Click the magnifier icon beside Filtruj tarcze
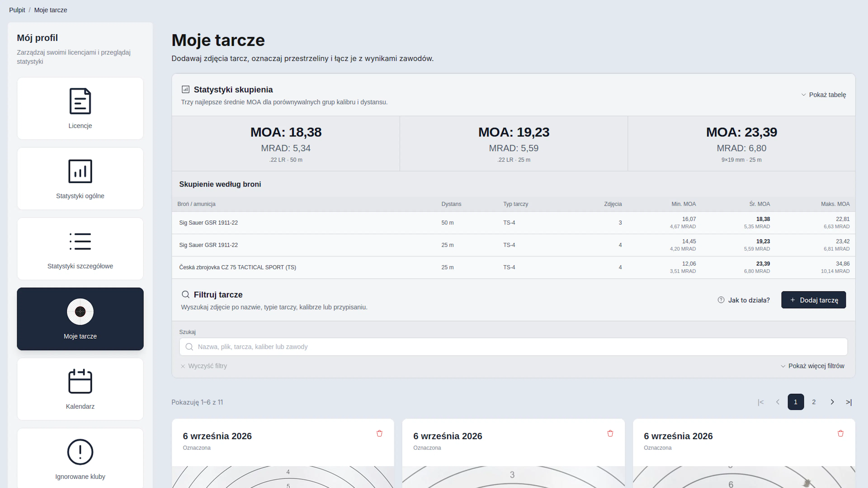Viewport: 868px width, 488px height. [186, 294]
